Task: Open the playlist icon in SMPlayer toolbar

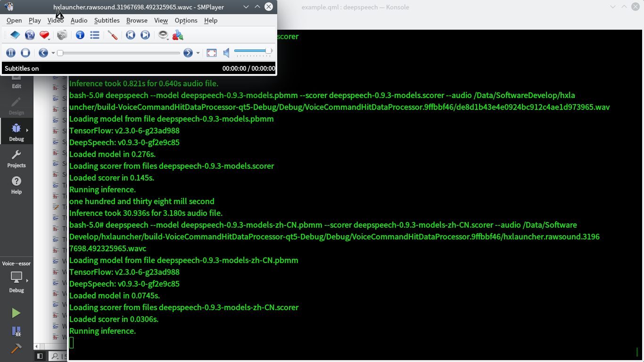Action: coord(95,35)
